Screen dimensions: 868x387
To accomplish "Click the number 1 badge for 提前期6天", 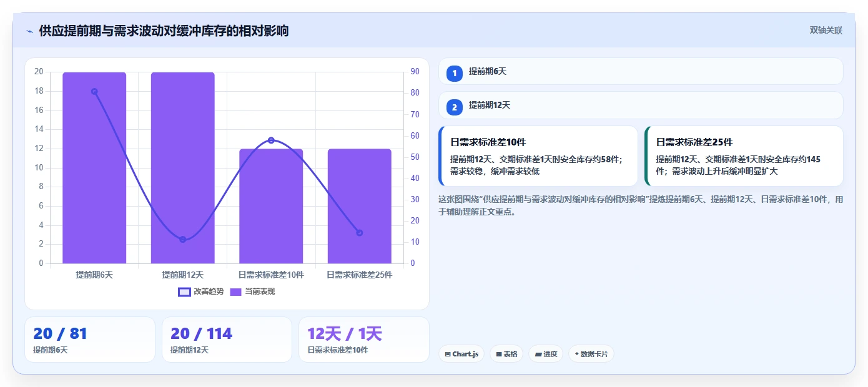I will [455, 73].
